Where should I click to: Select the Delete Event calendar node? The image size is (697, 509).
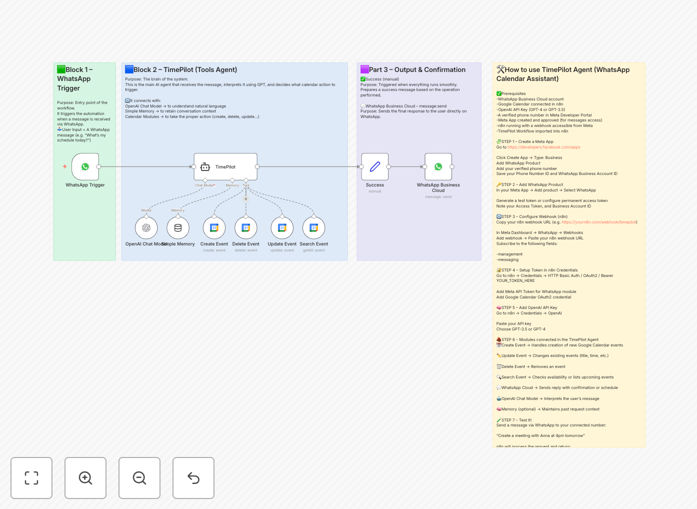[x=246, y=228]
